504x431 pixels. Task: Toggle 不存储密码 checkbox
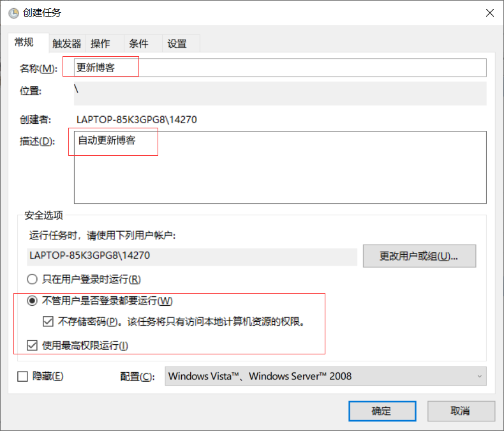click(48, 321)
